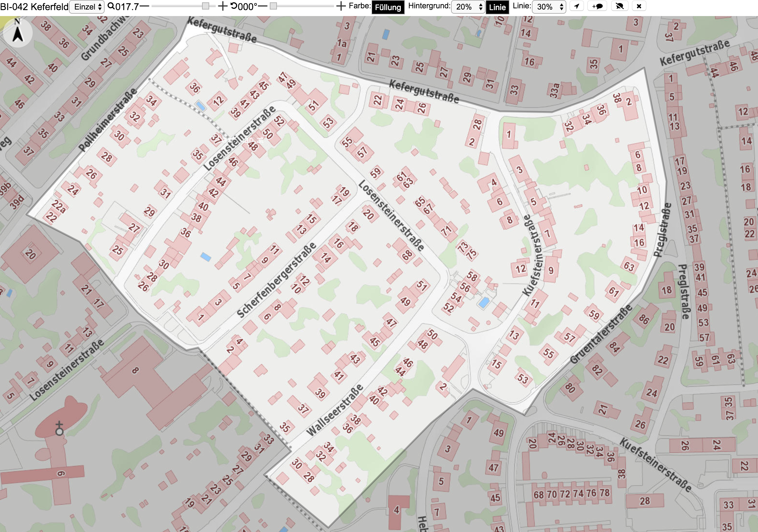Click the church symbol on the map

(59, 429)
